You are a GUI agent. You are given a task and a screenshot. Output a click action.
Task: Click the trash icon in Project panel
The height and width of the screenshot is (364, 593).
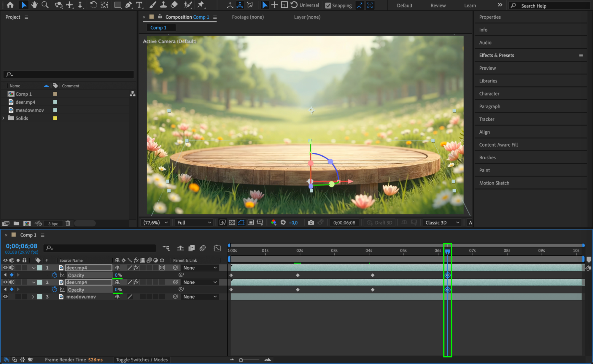[68, 223]
